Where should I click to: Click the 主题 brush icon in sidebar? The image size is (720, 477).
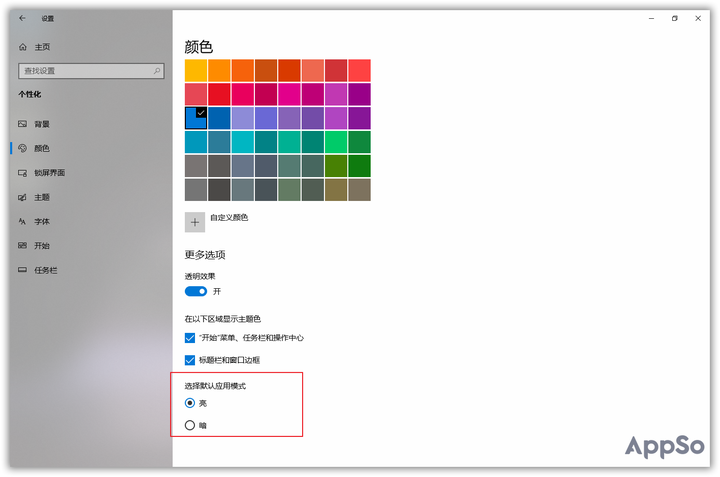click(x=22, y=197)
